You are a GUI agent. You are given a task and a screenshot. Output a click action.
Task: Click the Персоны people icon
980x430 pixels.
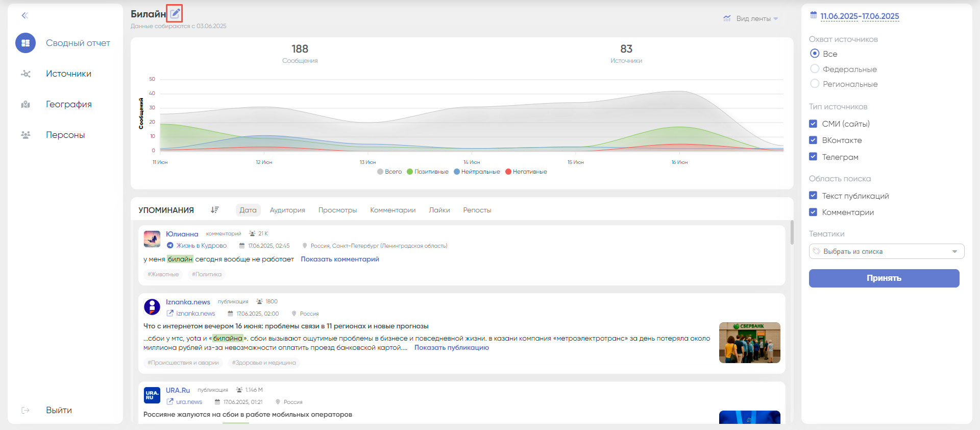click(26, 135)
